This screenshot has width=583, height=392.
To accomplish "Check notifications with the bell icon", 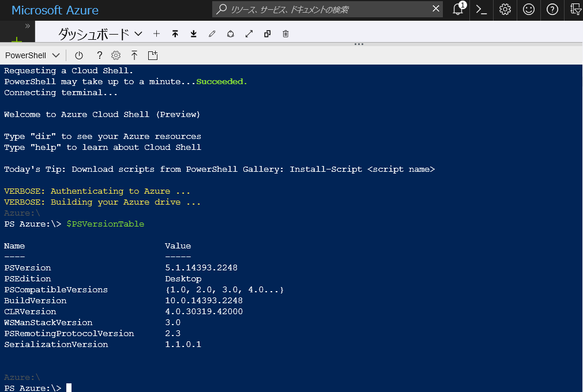I will pos(457,10).
